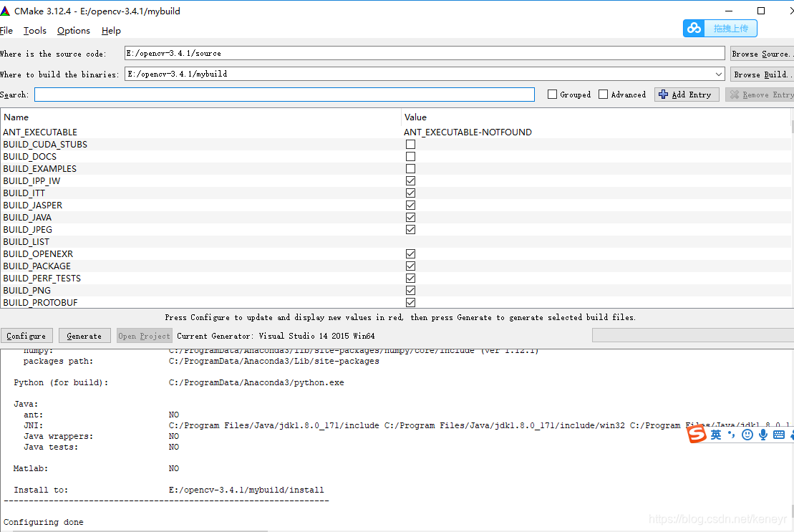Select the BUILD_LIST entry name
This screenshot has height=532, width=794.
(x=26, y=241)
